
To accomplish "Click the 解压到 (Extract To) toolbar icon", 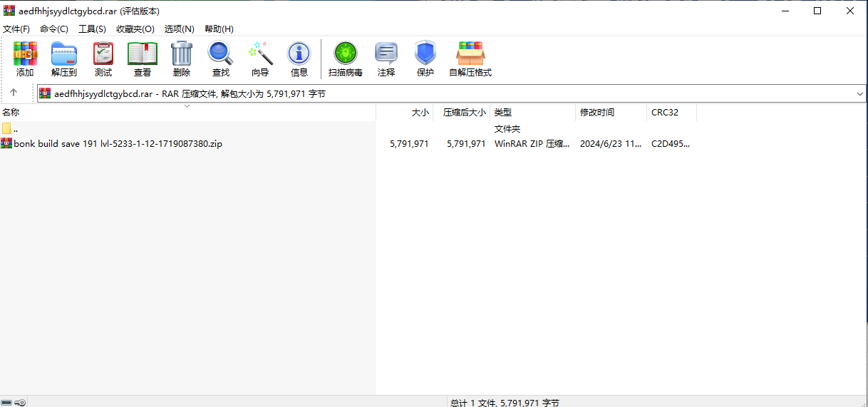I will [x=64, y=53].
